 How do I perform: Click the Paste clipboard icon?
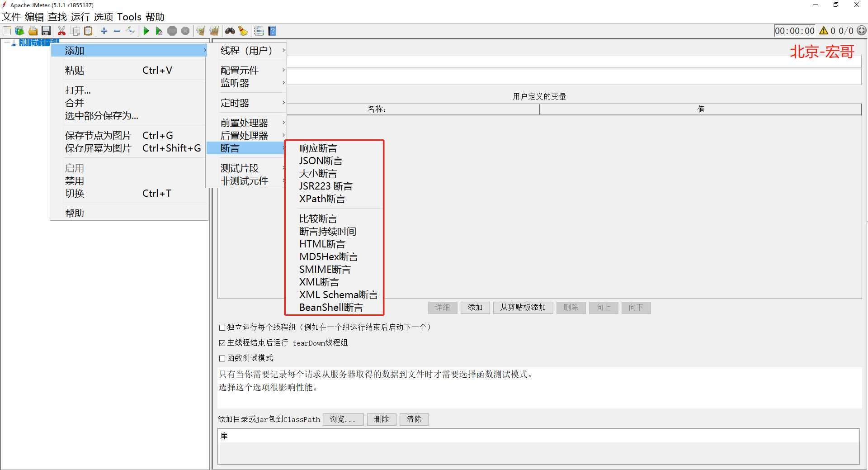[89, 31]
